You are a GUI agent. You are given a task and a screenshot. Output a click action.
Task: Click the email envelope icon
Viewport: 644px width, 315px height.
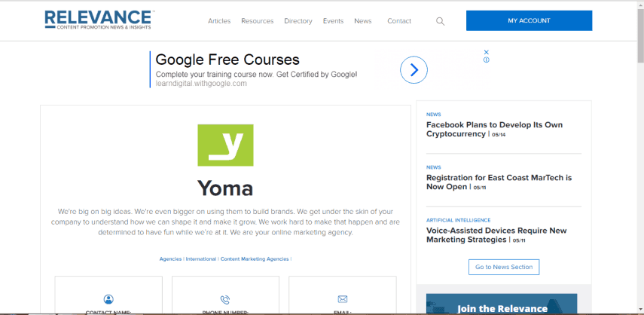pyautogui.click(x=343, y=298)
